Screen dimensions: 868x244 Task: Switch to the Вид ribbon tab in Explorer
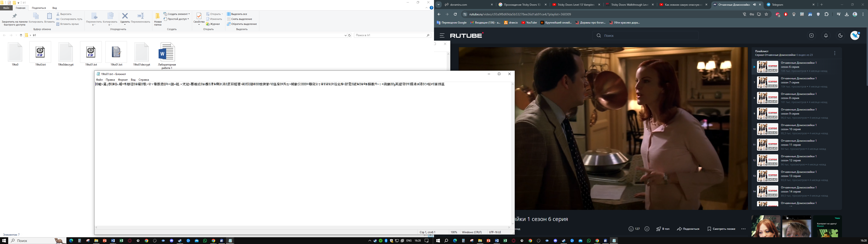54,8
